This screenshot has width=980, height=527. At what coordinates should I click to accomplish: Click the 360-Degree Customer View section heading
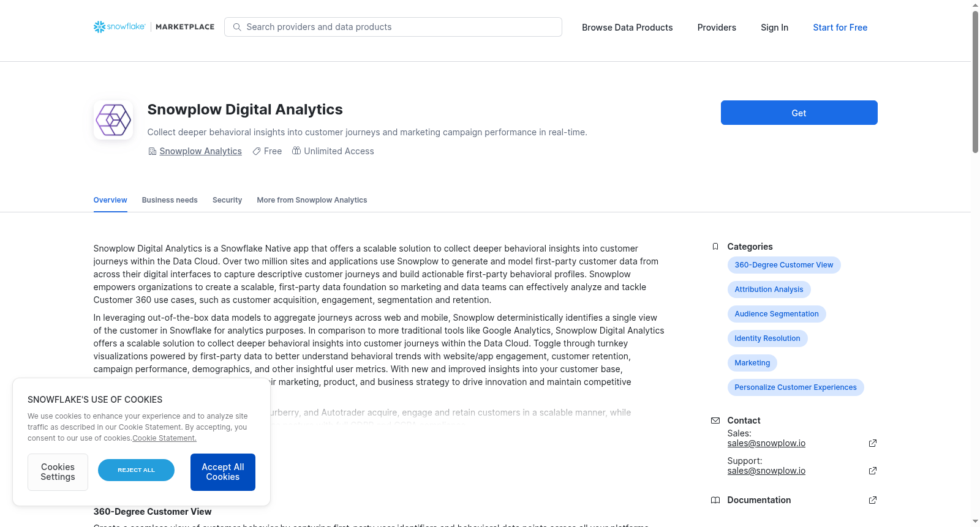(x=153, y=512)
